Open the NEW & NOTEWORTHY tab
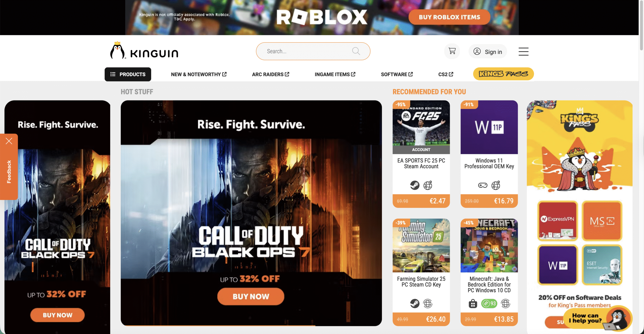Screen dimensions: 644x334 click(x=199, y=74)
